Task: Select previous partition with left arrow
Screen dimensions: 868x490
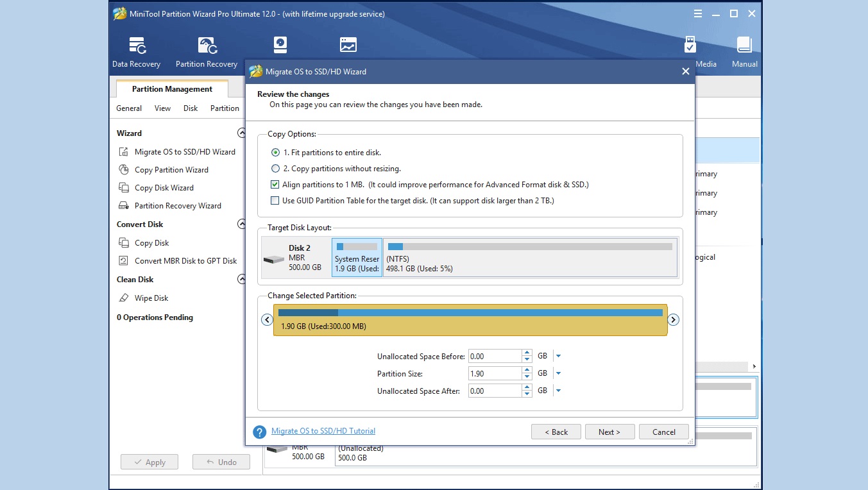Action: click(268, 319)
